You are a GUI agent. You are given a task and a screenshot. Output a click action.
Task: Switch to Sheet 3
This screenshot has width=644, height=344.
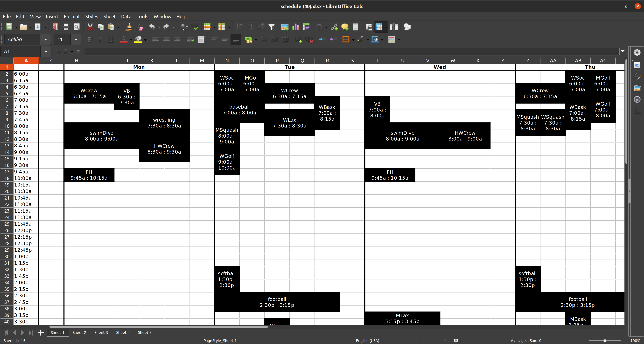pyautogui.click(x=101, y=332)
